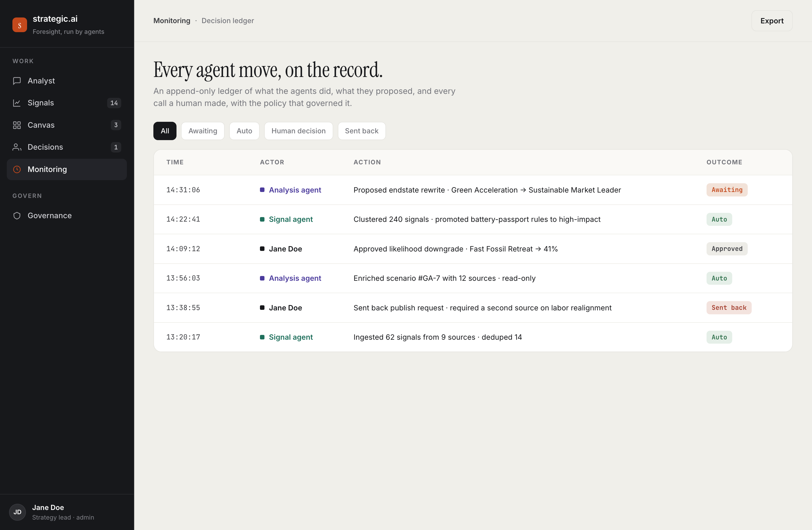Filter ledger by Awaiting
This screenshot has width=812, height=530.
coord(203,131)
